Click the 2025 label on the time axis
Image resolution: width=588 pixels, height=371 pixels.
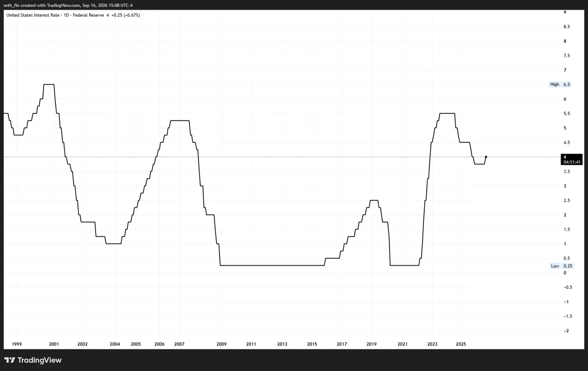point(461,345)
